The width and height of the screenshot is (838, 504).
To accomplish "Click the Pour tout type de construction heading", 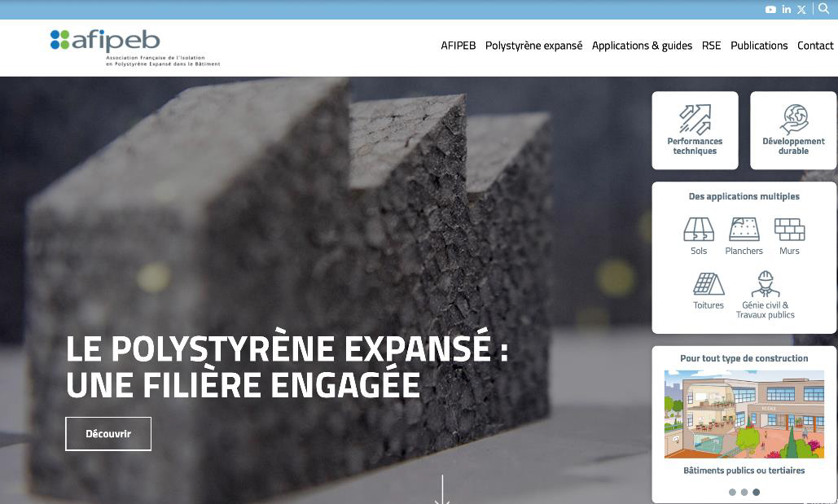I will pyautogui.click(x=744, y=358).
